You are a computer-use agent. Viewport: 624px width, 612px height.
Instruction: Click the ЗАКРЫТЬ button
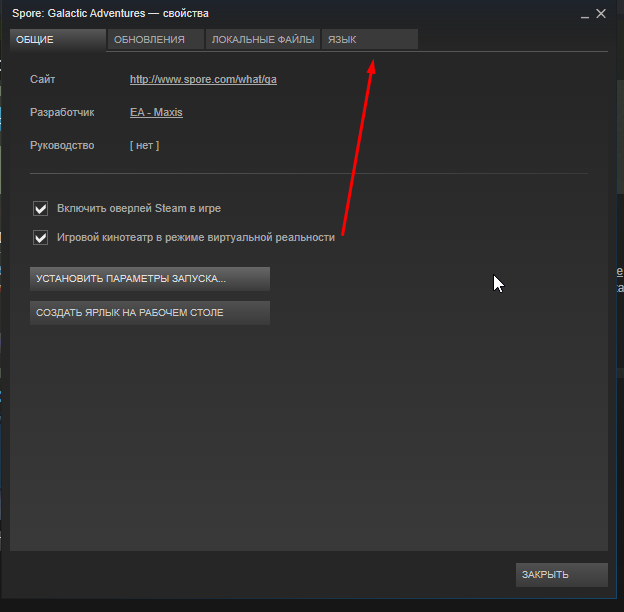(562, 575)
